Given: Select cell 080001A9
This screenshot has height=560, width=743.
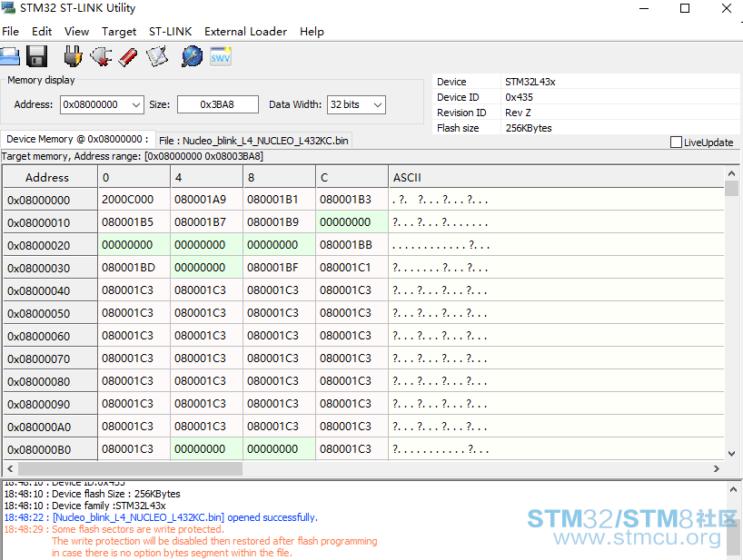Looking at the screenshot, I should pos(206,200).
